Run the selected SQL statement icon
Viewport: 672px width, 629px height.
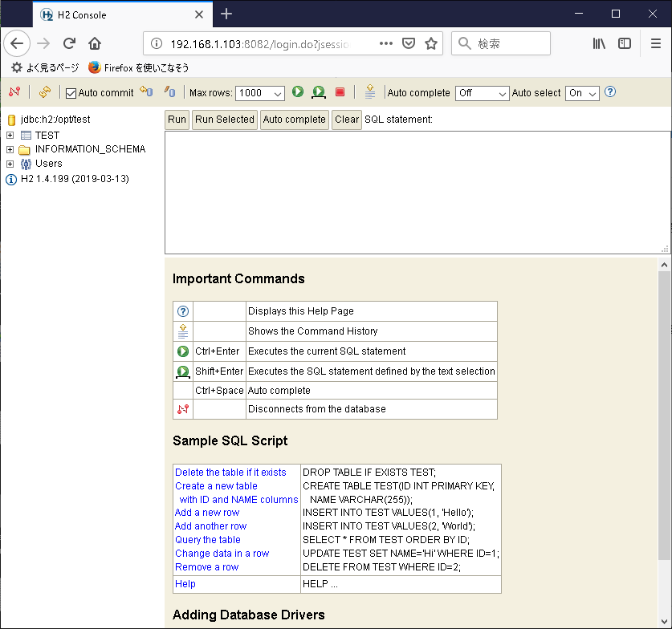(x=318, y=92)
